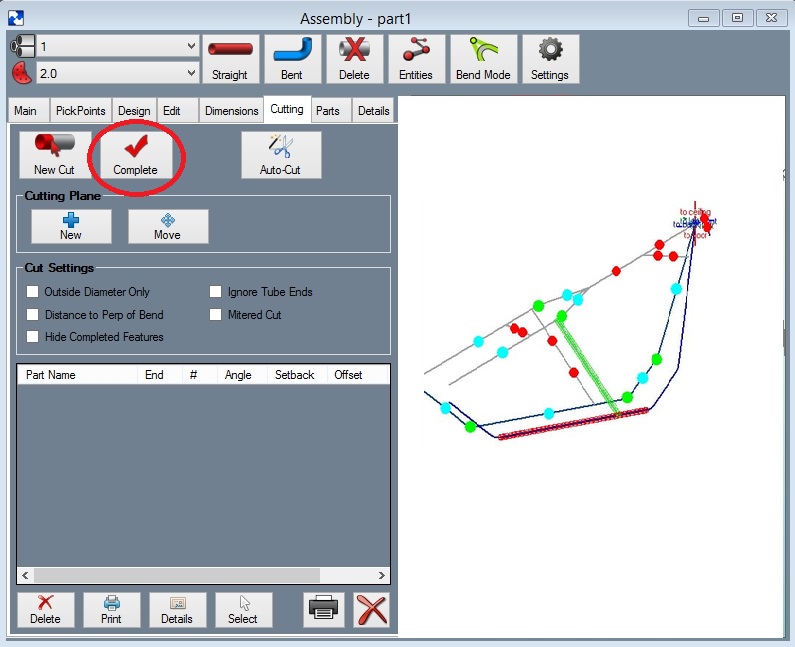
Task: Open cut Details button at bottom
Action: pos(177,610)
